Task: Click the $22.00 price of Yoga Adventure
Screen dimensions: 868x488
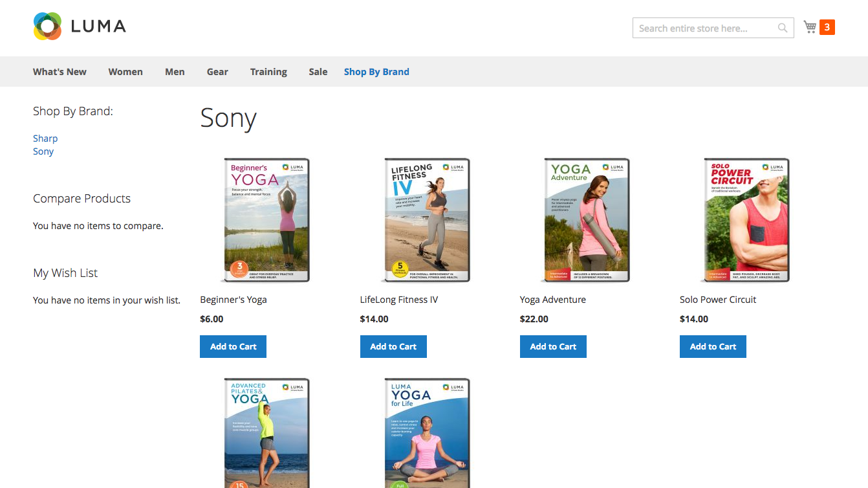Action: coord(534,319)
